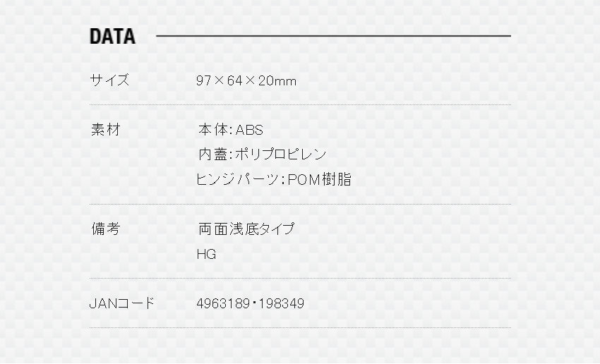Screen dimensions: 600x364
Task: Click the 両面浅底タイプ remark text
Action: point(246,229)
